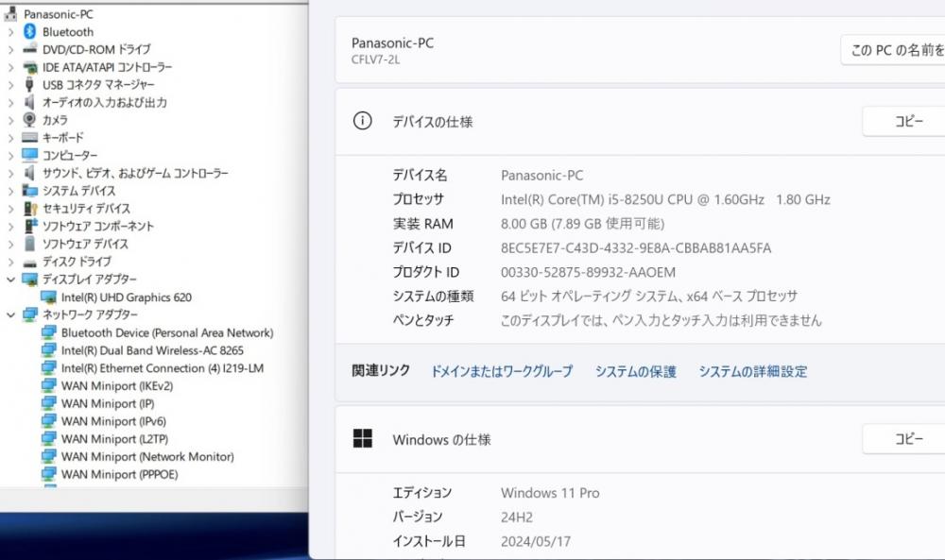Open the ドメインまたはワークグループ link
Screen dimensions: 945x560
pyautogui.click(x=502, y=371)
